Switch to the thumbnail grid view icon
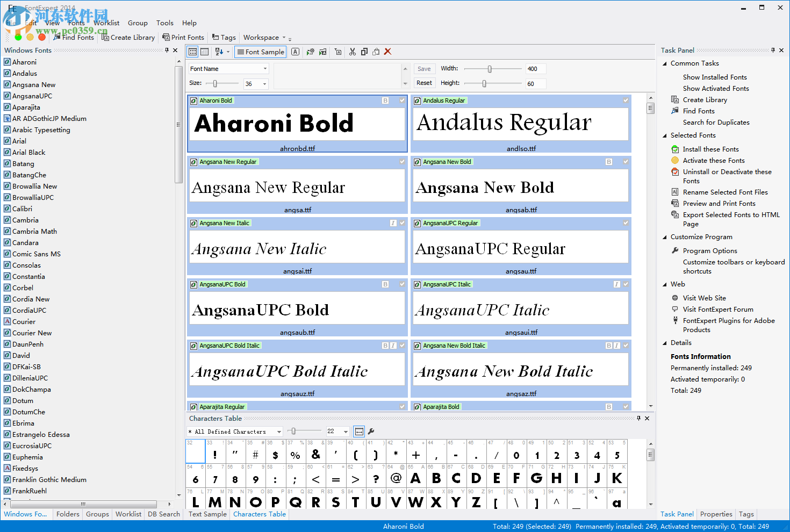 192,52
